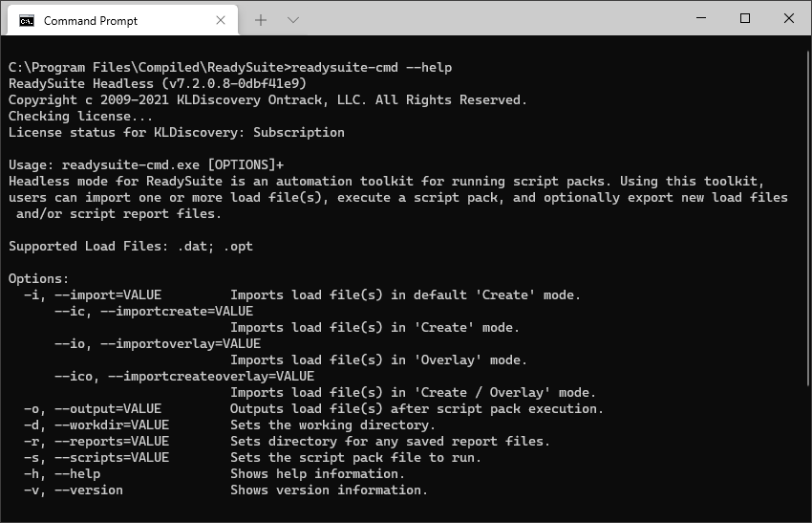Click the --importoverlay=VALUE option text
The width and height of the screenshot is (812, 523).
click(158, 344)
